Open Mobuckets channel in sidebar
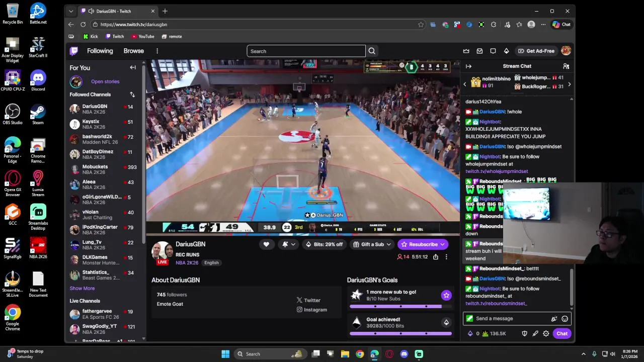The width and height of the screenshot is (644, 362). point(106,169)
